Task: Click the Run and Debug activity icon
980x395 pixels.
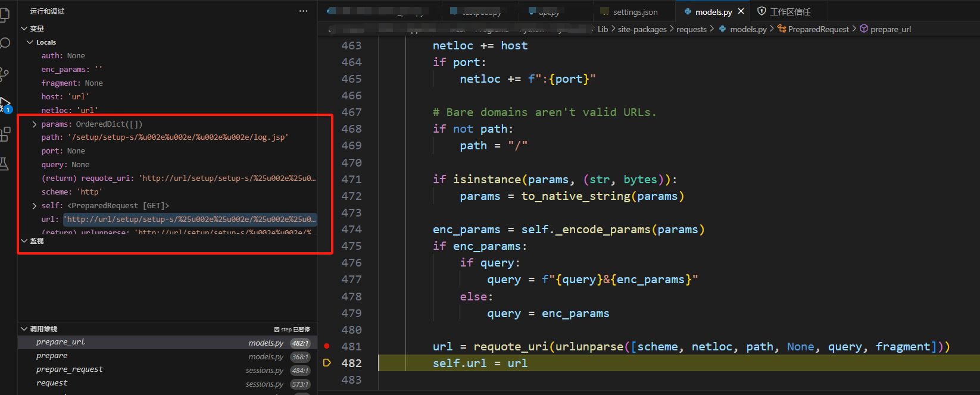Action: (x=5, y=104)
